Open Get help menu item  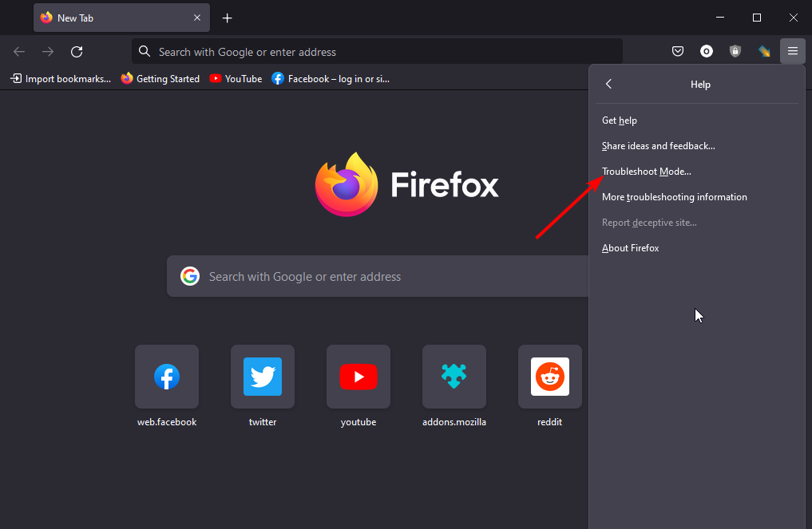pos(696,120)
